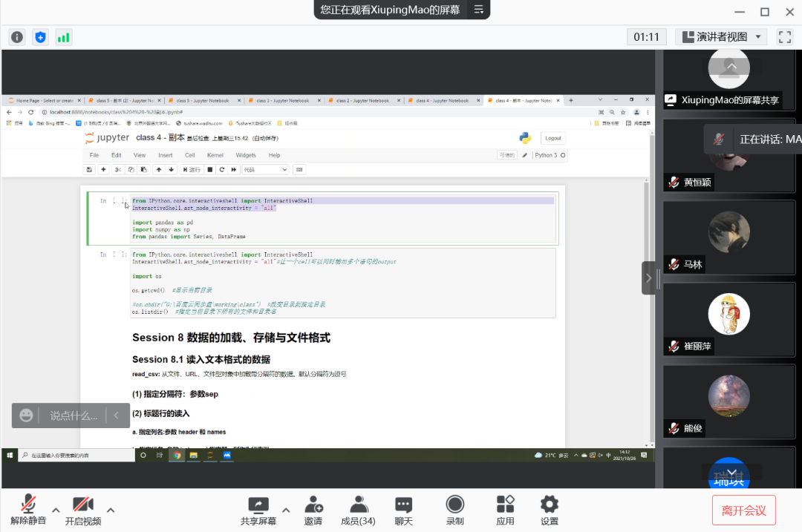Expand audio options arrow beside 解除静音
This screenshot has height=532, width=802.
click(x=56, y=510)
